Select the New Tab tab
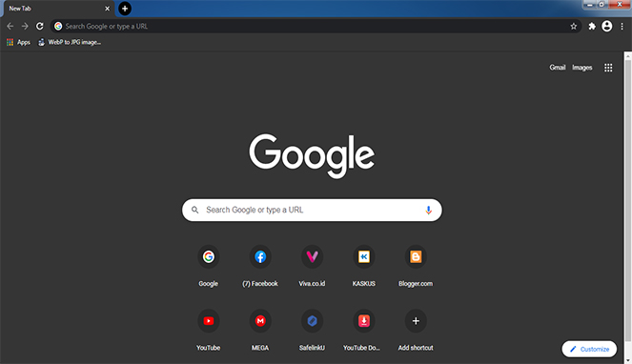The height and width of the screenshot is (364, 632). (59, 9)
